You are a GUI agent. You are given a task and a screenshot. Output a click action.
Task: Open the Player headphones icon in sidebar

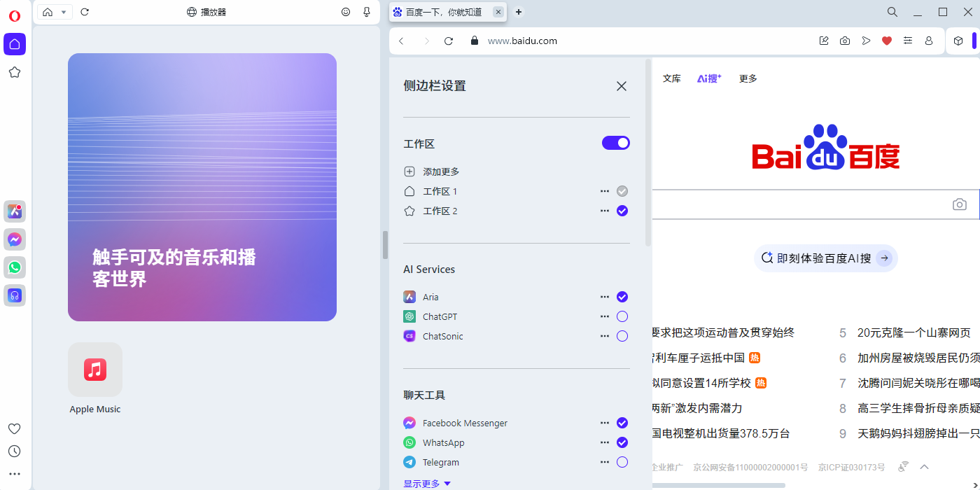click(15, 295)
